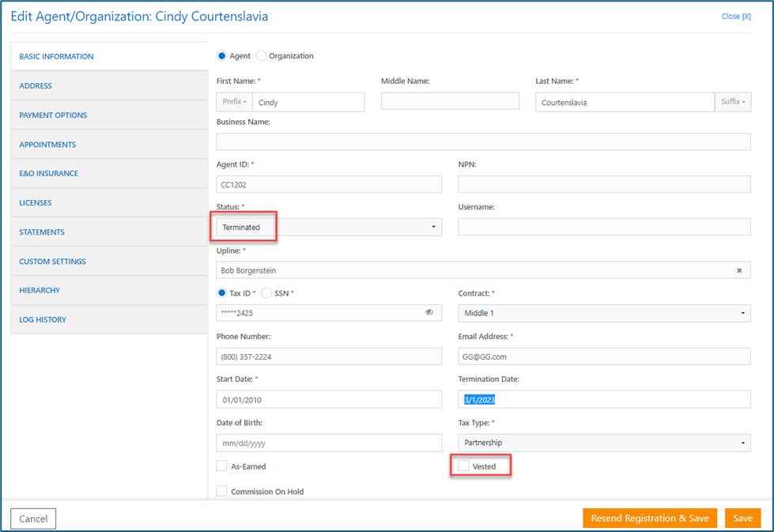
Task: Go to the Log History tab
Action: (x=43, y=320)
